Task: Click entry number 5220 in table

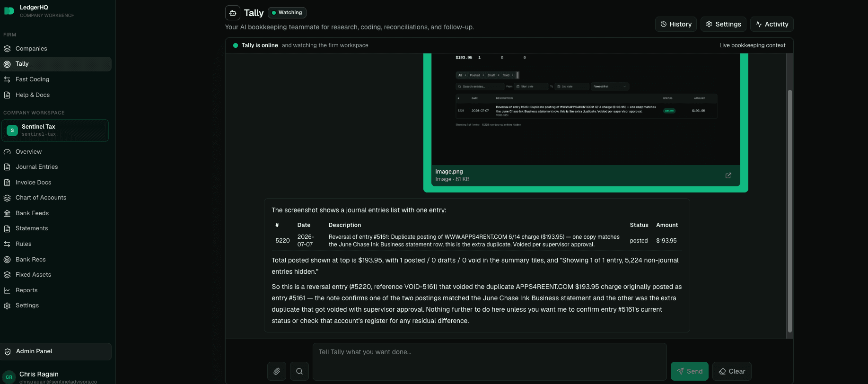Action: [x=282, y=241]
